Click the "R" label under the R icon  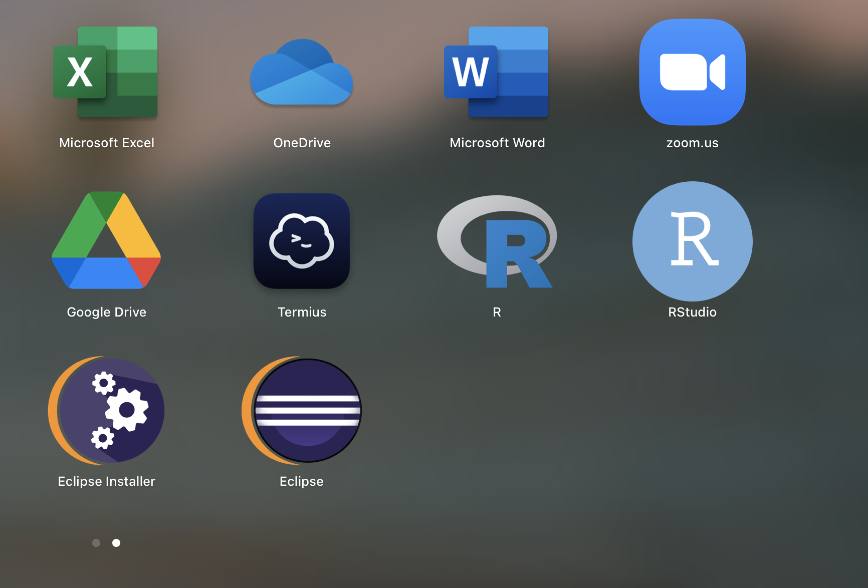tap(497, 312)
